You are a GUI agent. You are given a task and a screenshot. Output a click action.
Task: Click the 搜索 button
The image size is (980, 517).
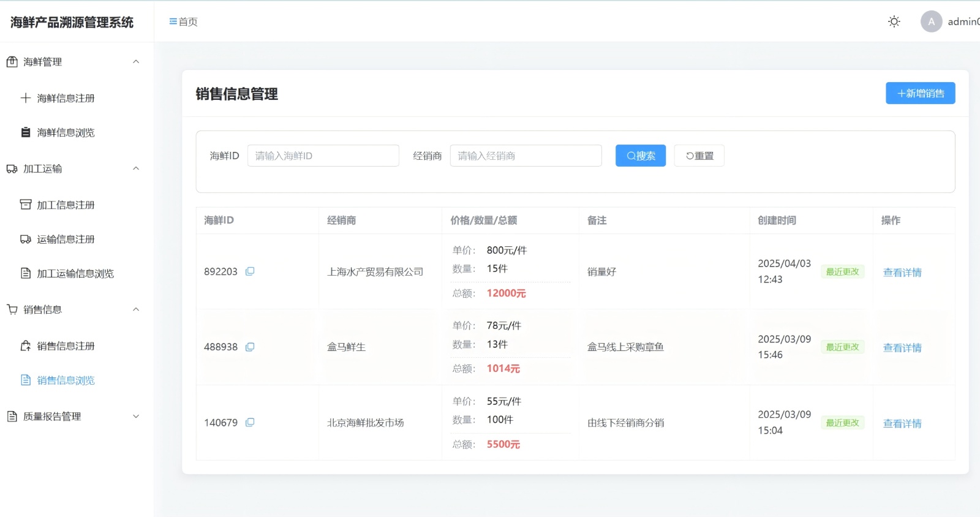click(640, 156)
